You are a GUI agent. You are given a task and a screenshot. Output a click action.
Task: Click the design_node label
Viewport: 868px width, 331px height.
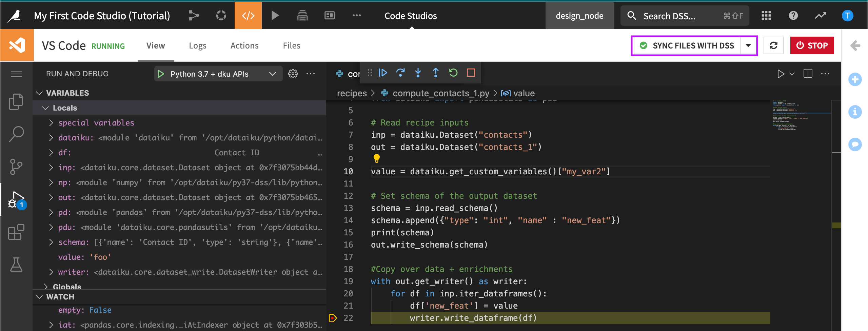579,16
